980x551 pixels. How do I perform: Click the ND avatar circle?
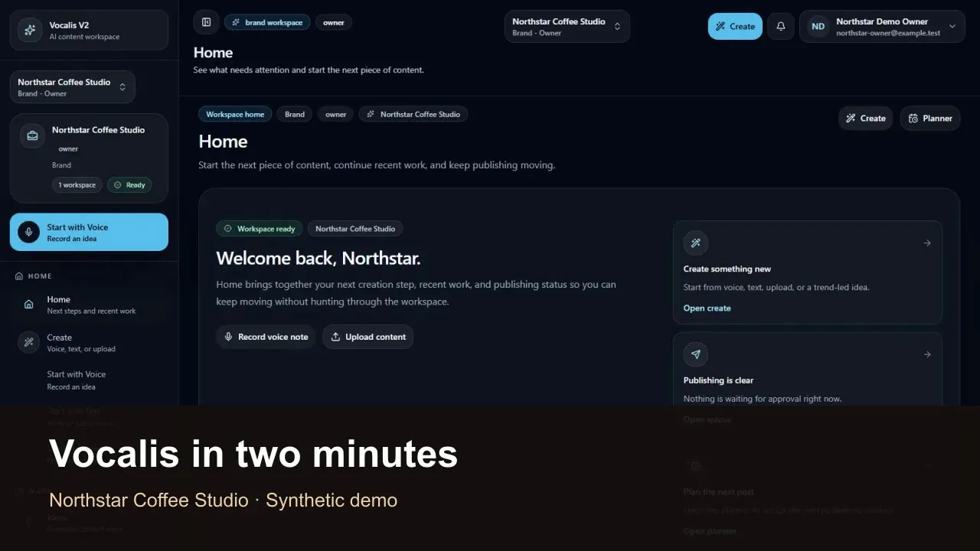818,26
